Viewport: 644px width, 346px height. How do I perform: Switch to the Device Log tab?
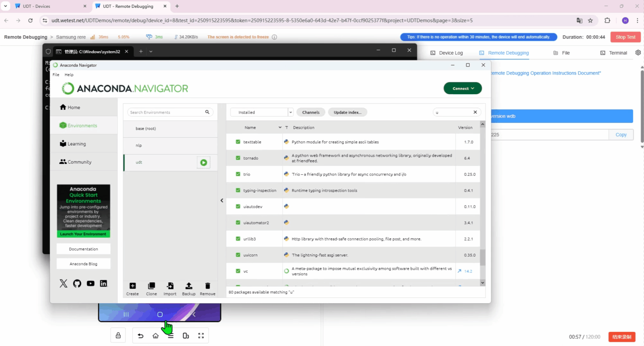pos(447,53)
